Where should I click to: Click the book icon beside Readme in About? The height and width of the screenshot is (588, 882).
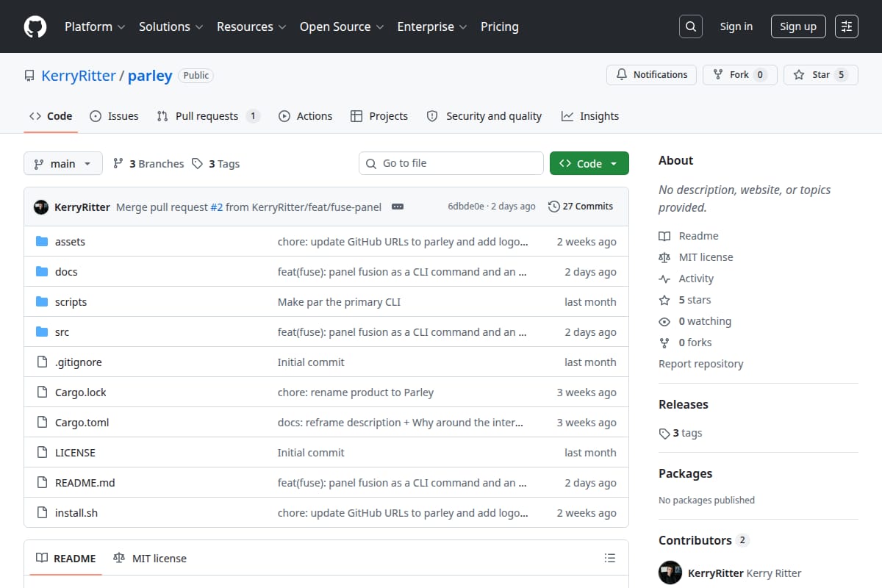[x=664, y=236]
